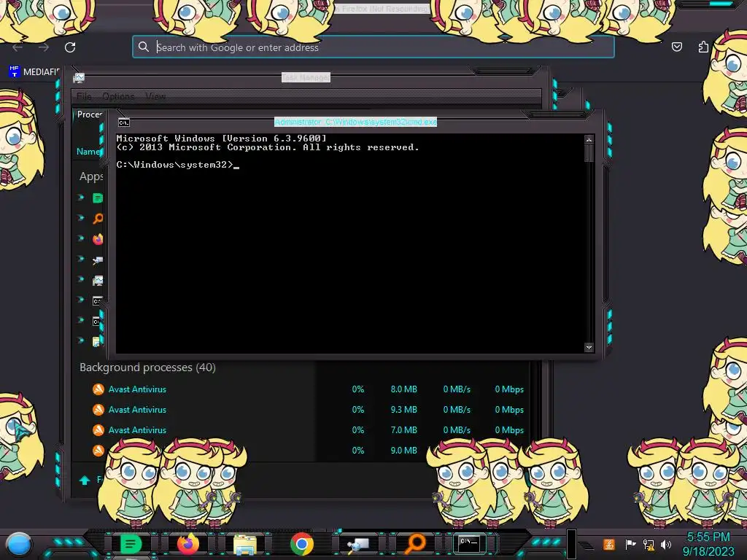Open the network tray icon

coord(649,544)
